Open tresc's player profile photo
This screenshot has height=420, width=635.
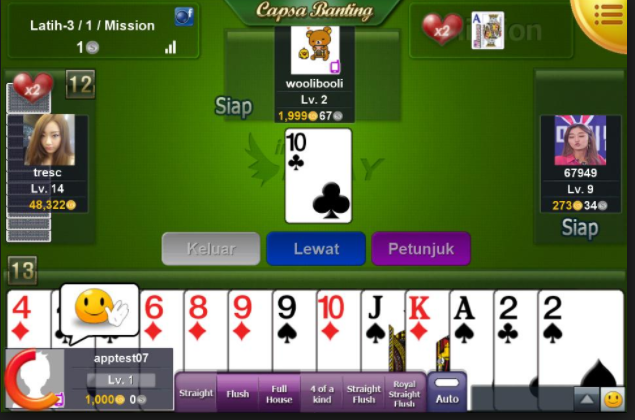[49, 140]
